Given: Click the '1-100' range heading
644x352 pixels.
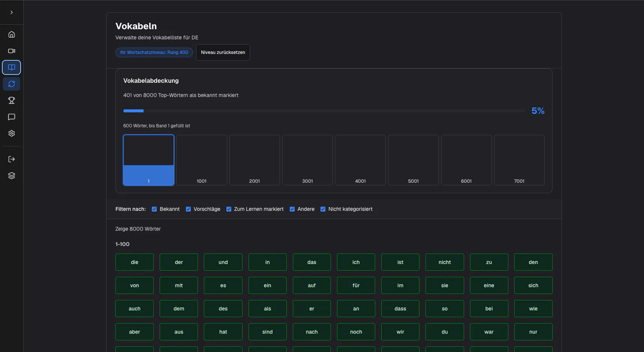Looking at the screenshot, I should coord(123,244).
